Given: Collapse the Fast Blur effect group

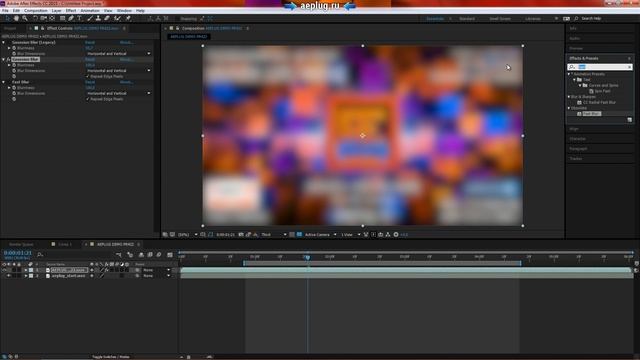Looking at the screenshot, I should (4, 82).
